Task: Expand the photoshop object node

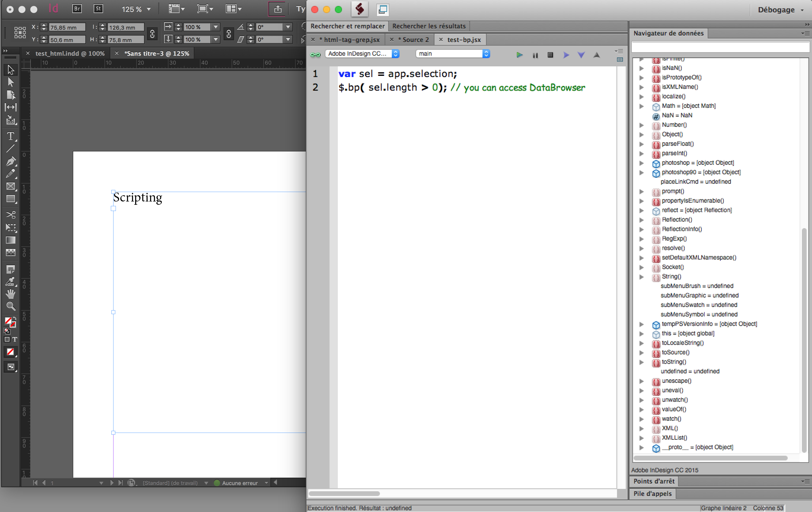Action: click(641, 163)
